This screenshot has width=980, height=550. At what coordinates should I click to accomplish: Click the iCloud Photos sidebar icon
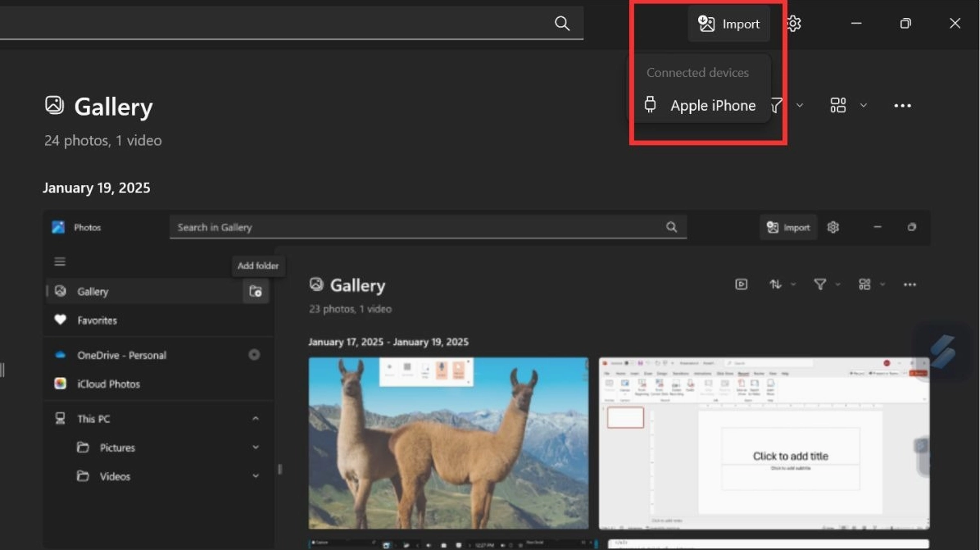(x=60, y=384)
